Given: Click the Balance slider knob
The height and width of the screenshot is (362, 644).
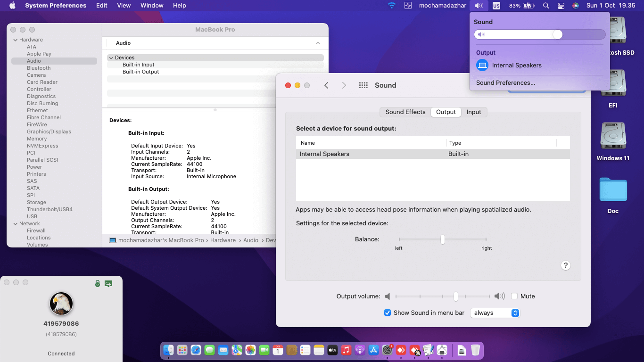Looking at the screenshot, I should point(443,239).
